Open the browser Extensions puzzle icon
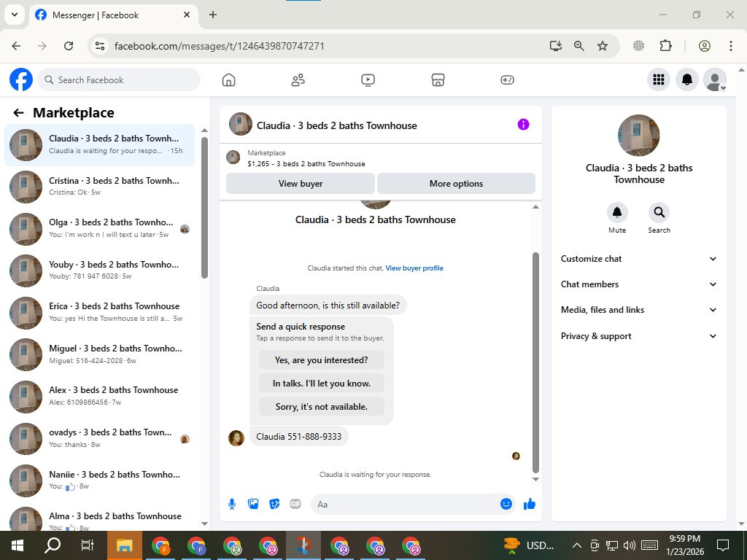Viewport: 747px width, 560px height. (665, 46)
